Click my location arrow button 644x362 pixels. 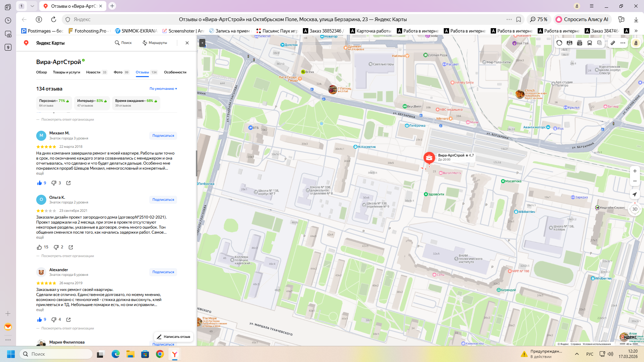[635, 194]
